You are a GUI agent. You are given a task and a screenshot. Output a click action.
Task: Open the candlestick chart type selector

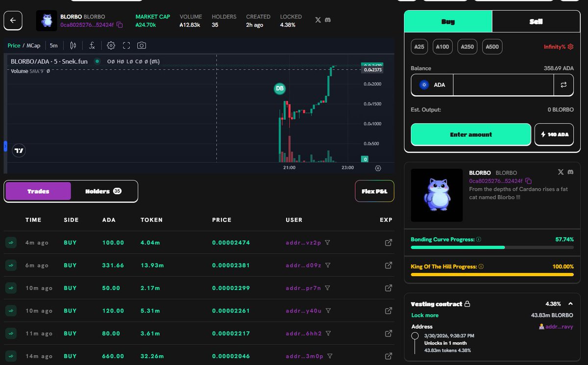(73, 46)
